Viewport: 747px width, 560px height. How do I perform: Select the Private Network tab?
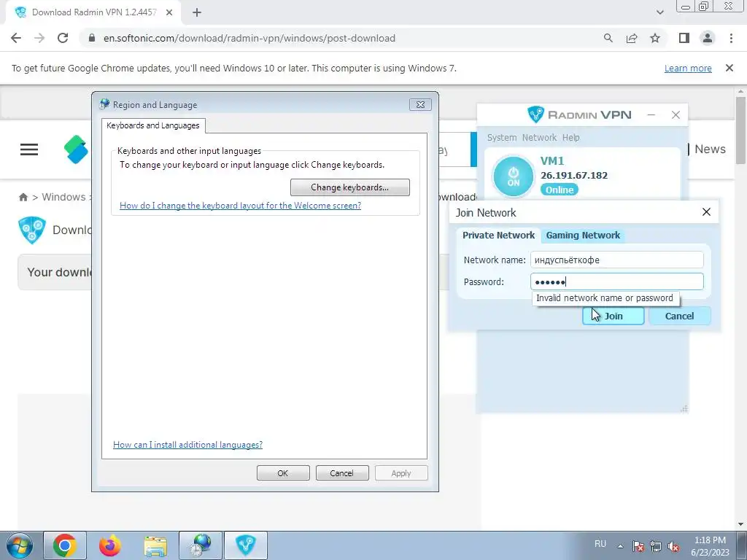click(498, 236)
